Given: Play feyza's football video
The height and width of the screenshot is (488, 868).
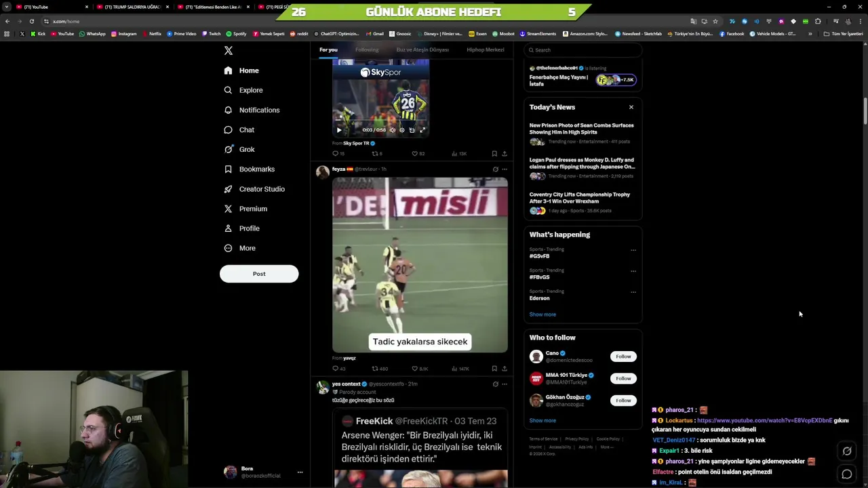Looking at the screenshot, I should point(420,265).
